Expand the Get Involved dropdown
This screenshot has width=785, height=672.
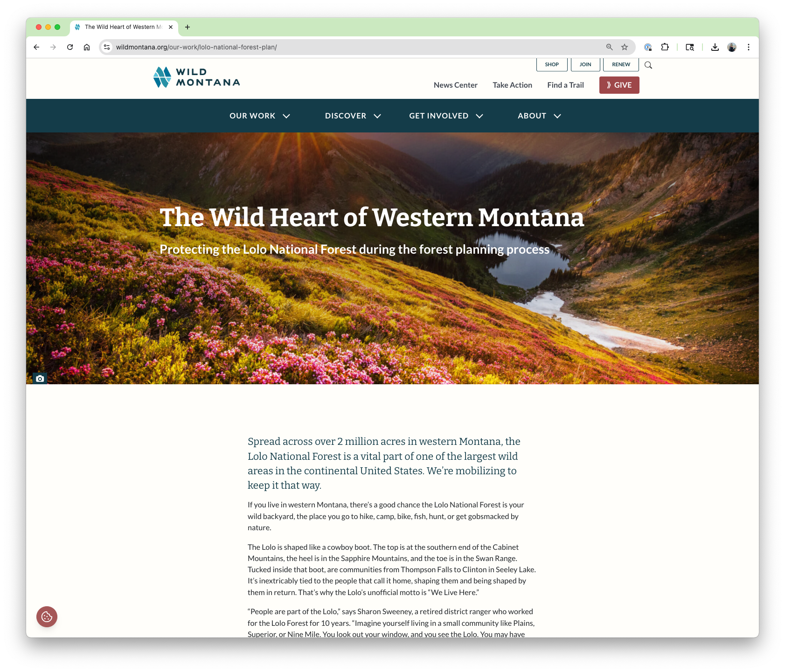pos(446,116)
